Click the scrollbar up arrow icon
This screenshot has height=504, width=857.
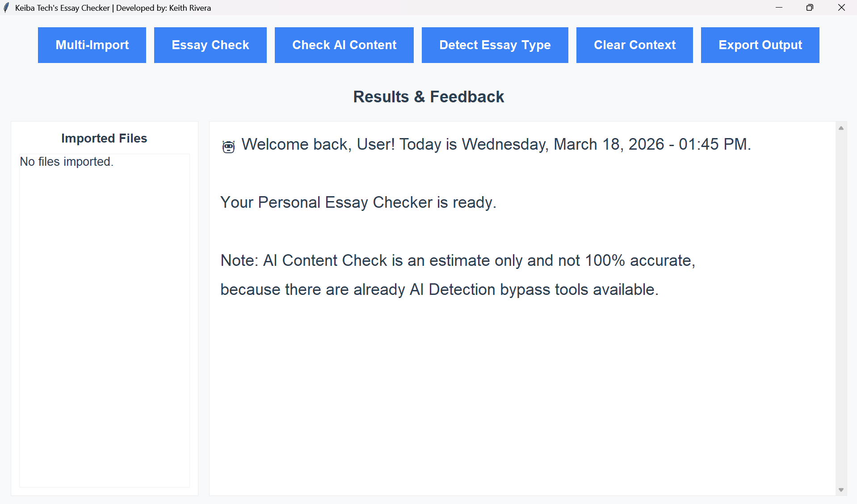(841, 128)
